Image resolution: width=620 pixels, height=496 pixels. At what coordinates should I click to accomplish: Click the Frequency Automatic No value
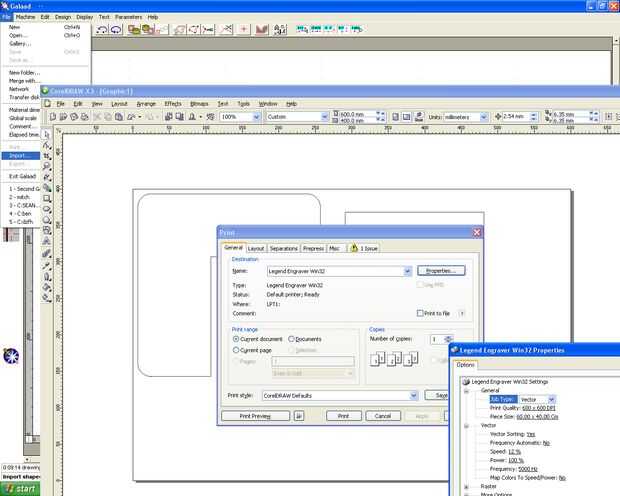pyautogui.click(x=546, y=443)
